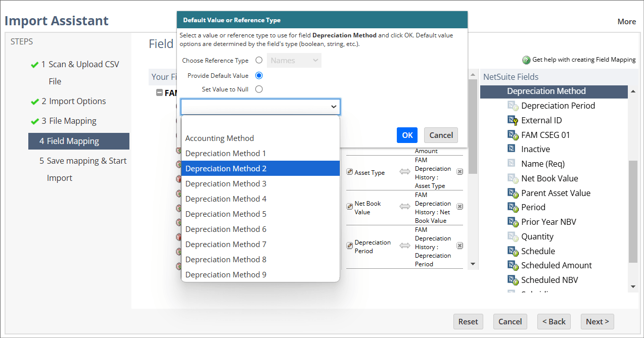This screenshot has height=338, width=644.
Task: Open the Names reference type dropdown
Action: (x=294, y=61)
